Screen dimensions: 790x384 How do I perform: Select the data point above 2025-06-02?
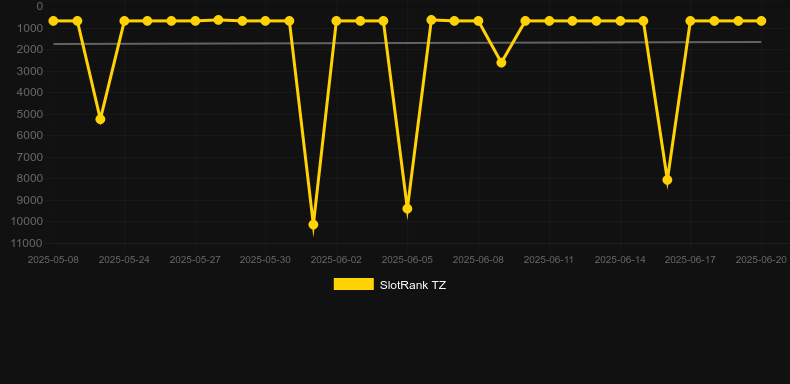[337, 21]
